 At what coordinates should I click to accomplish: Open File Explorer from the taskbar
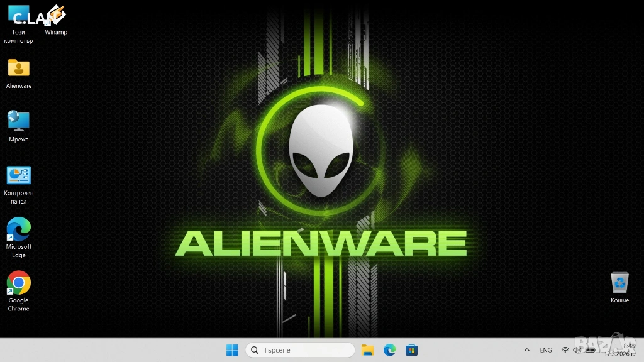367,350
